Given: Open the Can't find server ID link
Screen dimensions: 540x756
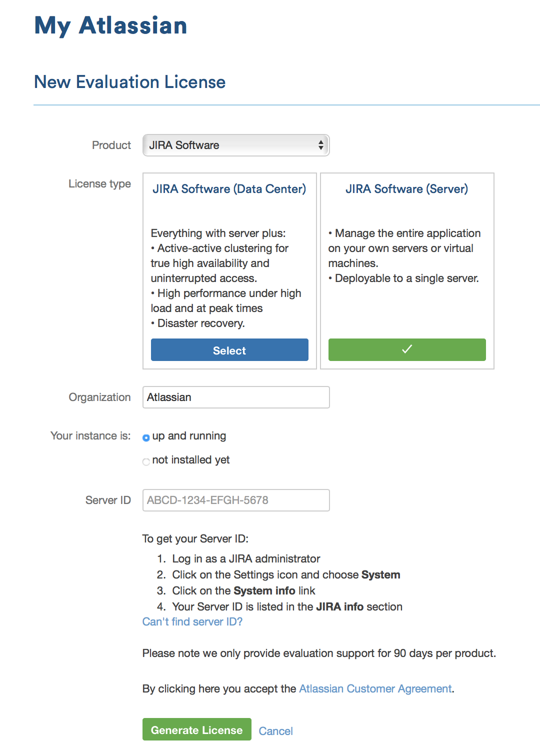Looking at the screenshot, I should click(x=192, y=621).
